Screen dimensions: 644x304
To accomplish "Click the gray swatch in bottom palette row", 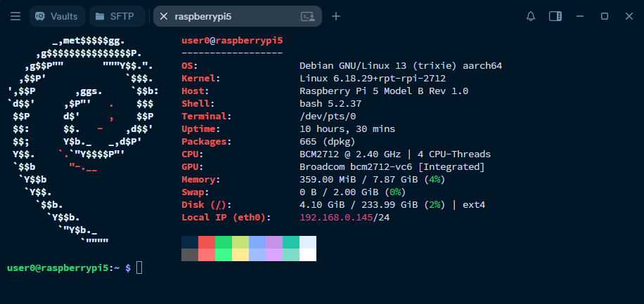I will pos(190,255).
